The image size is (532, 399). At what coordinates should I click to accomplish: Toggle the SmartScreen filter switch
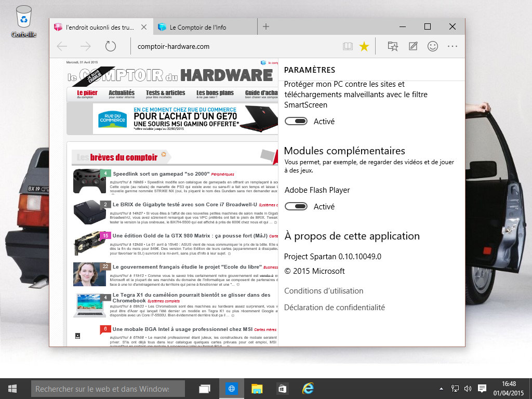(296, 121)
